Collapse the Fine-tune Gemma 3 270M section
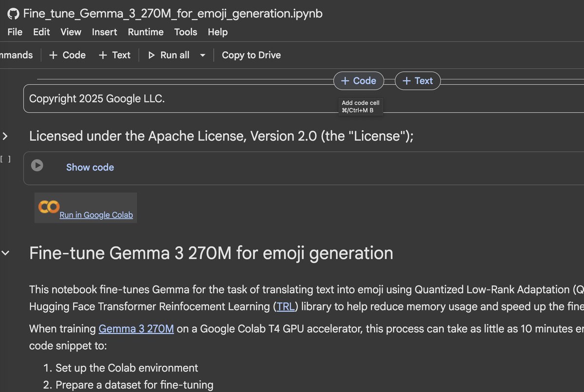The image size is (584, 392). (x=5, y=253)
